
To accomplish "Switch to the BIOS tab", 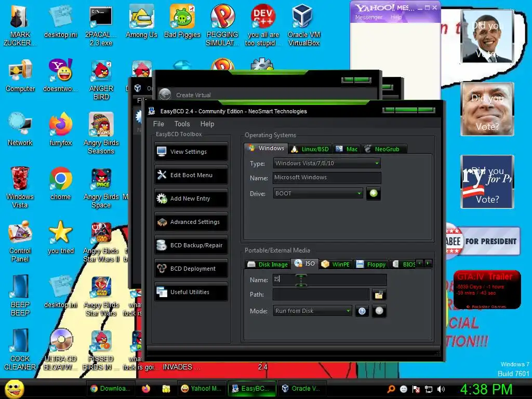I will [x=403, y=264].
